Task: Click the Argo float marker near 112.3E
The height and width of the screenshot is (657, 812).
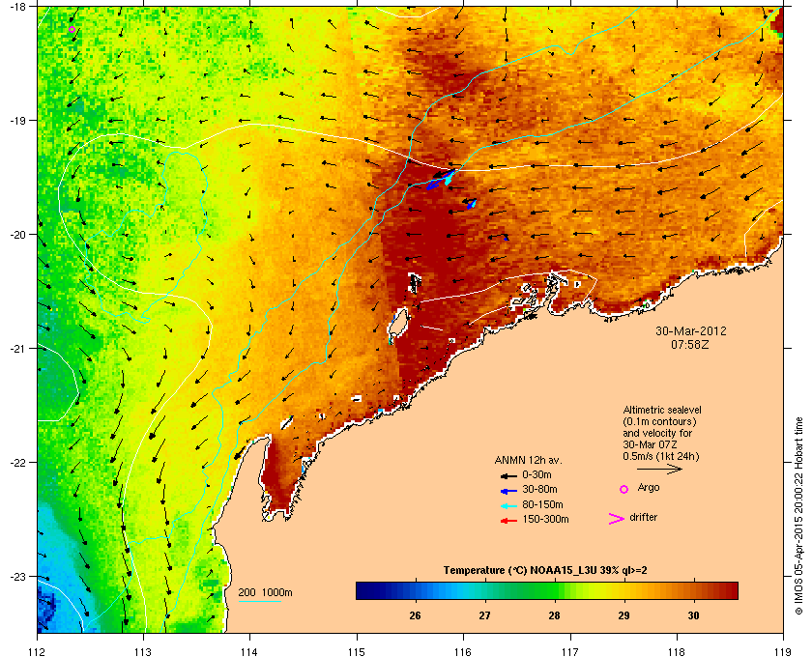Action: (72, 30)
